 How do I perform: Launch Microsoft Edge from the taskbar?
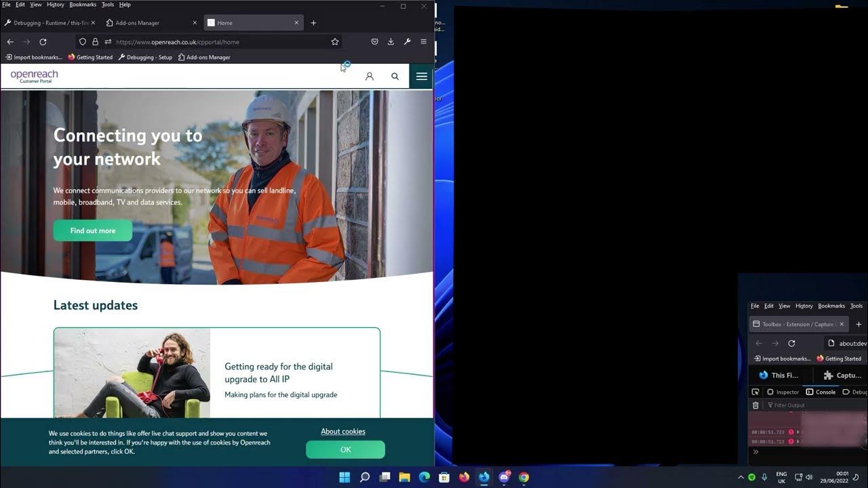tap(425, 477)
